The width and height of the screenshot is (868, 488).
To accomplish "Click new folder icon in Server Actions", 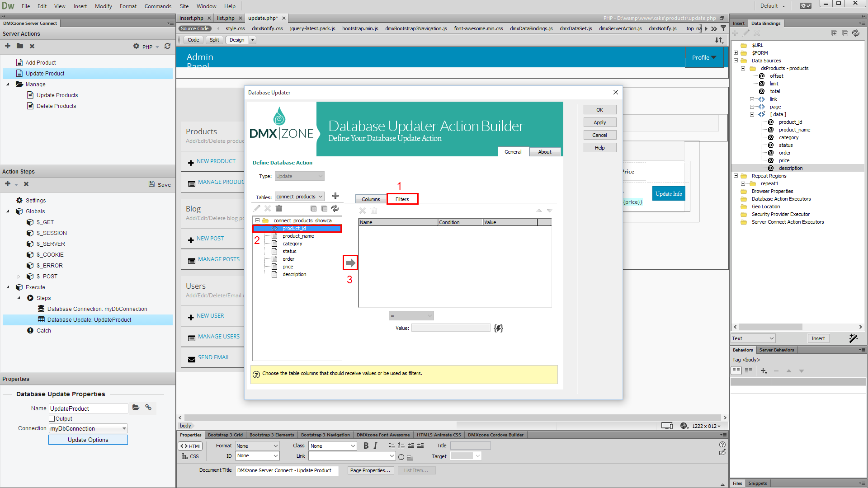I will (x=20, y=46).
